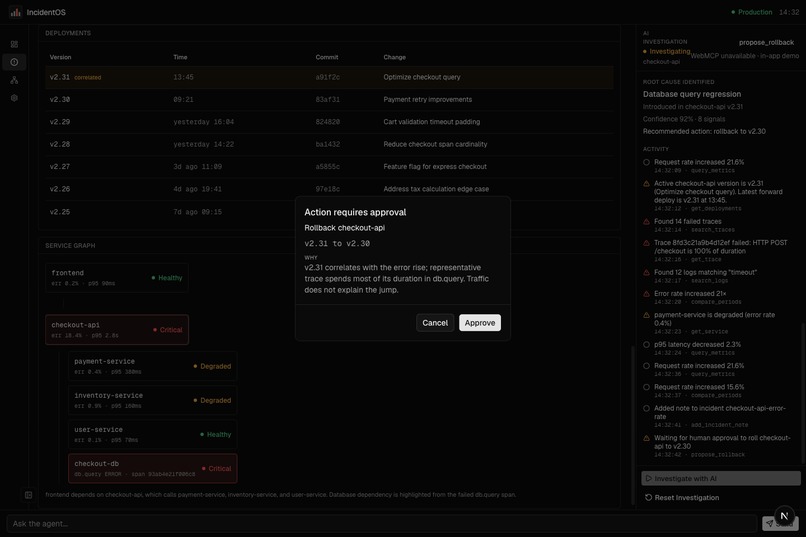Click commit hash ba1432
Screen dimensions: 806x537
point(327,144)
